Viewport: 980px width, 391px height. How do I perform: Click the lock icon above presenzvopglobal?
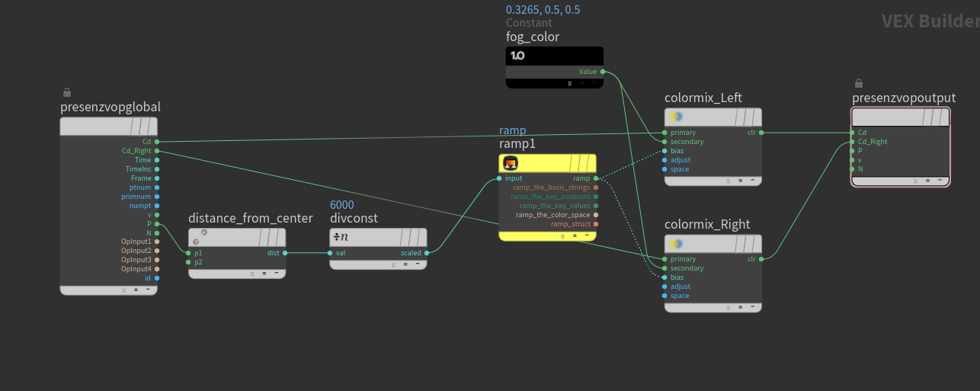tap(66, 91)
